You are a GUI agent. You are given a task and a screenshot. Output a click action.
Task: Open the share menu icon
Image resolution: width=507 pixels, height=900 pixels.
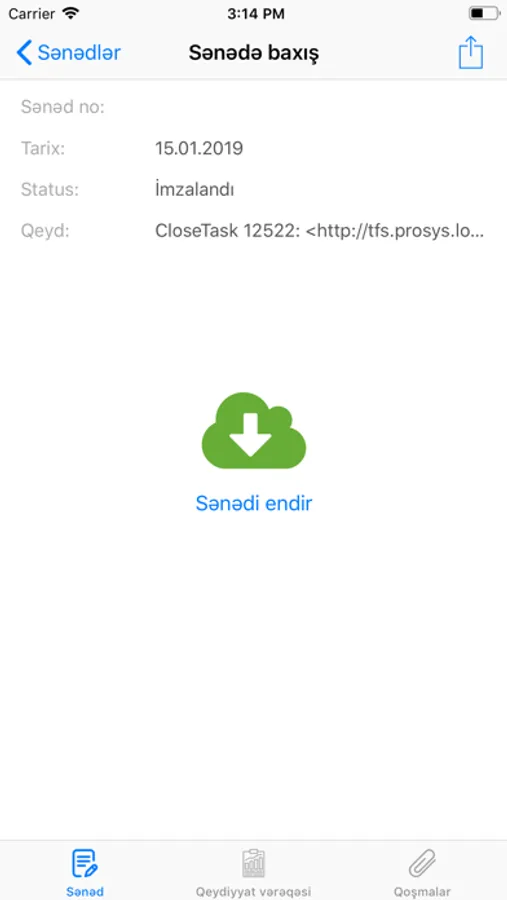470,52
